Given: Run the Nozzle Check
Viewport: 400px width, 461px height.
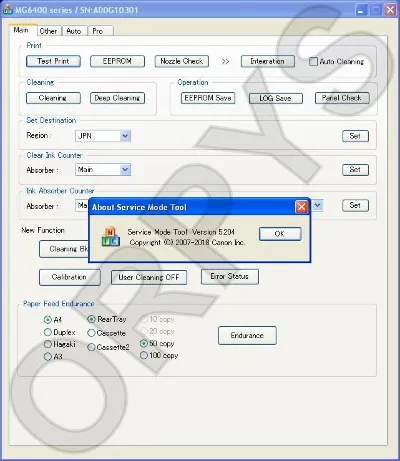Looking at the screenshot, I should pyautogui.click(x=182, y=61).
